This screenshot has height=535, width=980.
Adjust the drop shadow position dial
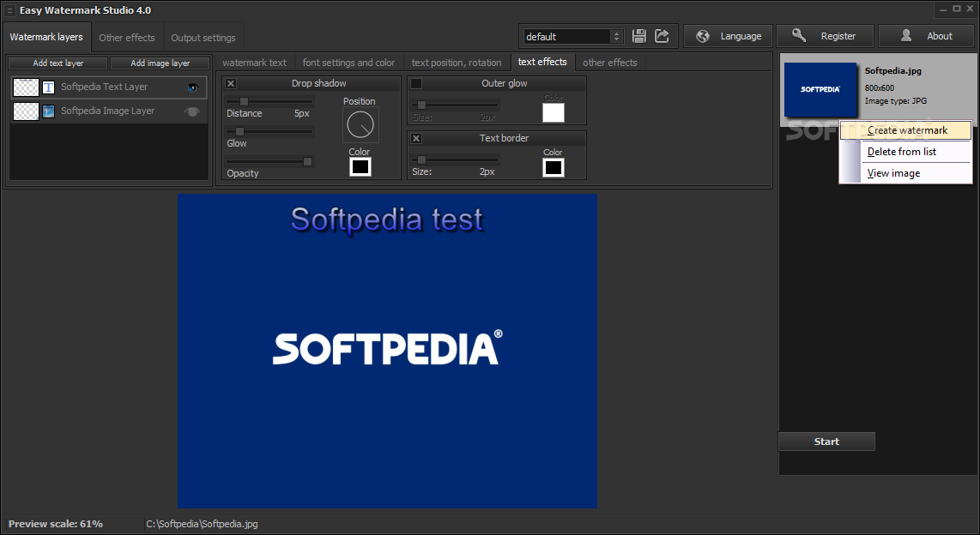[x=360, y=125]
